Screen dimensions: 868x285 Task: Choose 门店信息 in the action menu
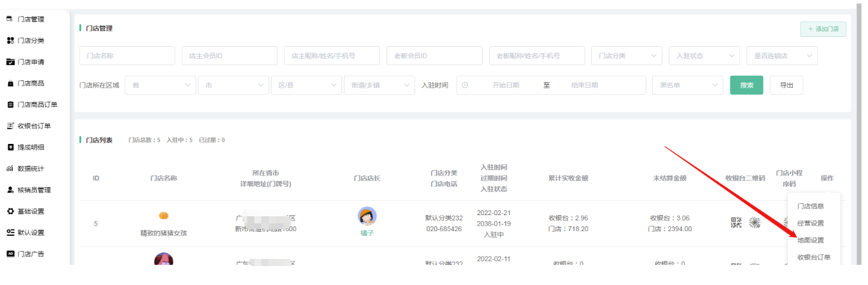[x=810, y=206]
